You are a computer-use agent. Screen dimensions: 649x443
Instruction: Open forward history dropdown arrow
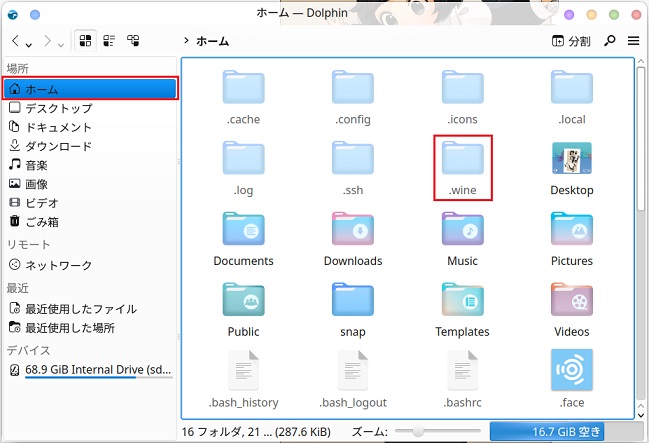click(61, 43)
